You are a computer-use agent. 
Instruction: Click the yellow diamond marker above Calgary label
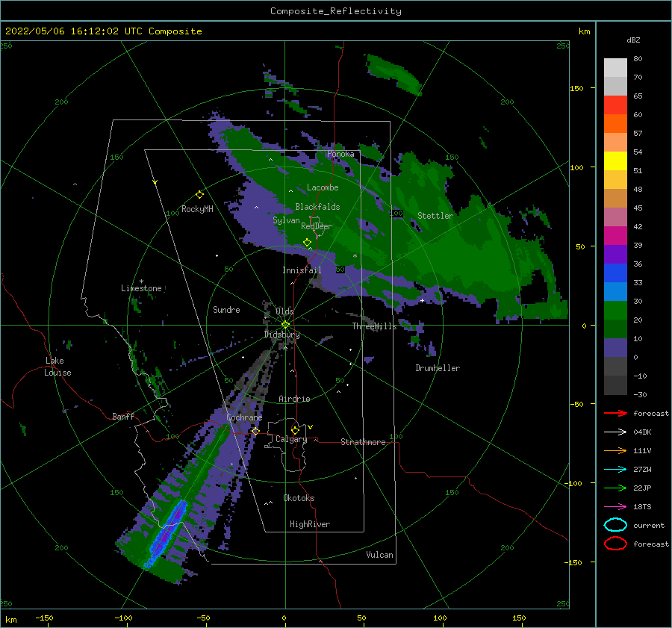point(295,430)
